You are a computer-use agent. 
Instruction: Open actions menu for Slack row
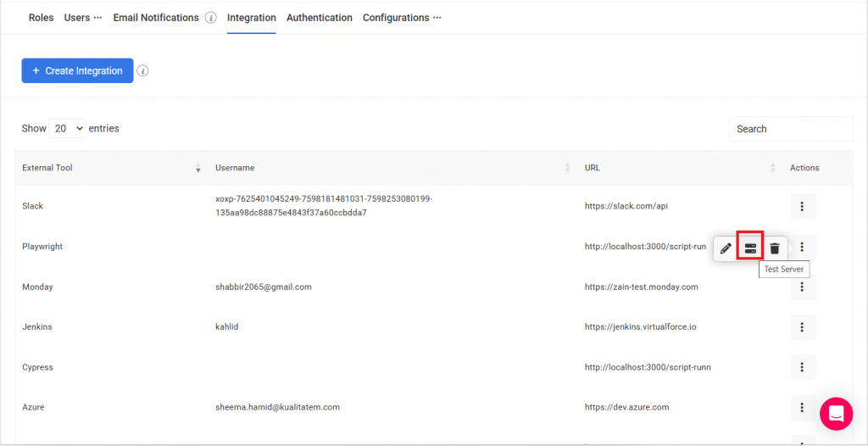tap(803, 207)
